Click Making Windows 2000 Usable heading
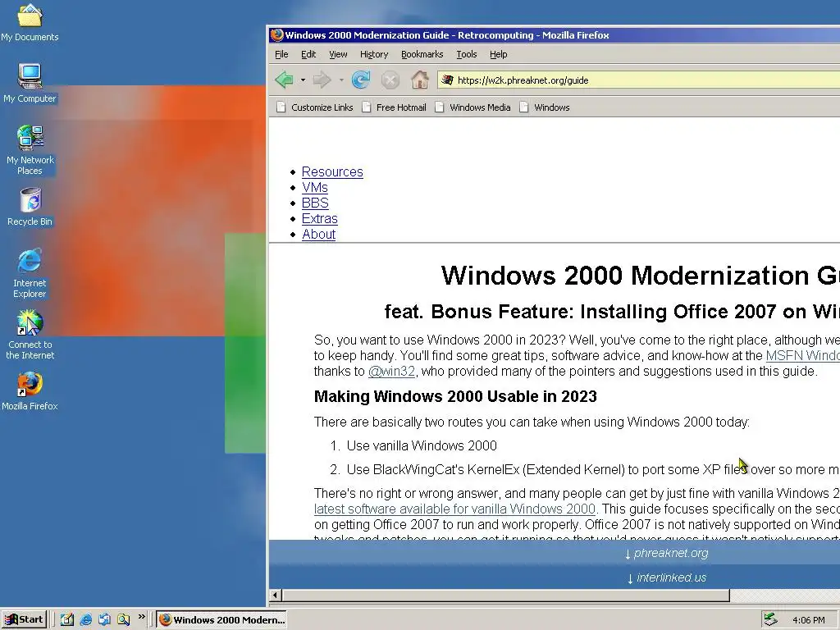 pos(455,396)
